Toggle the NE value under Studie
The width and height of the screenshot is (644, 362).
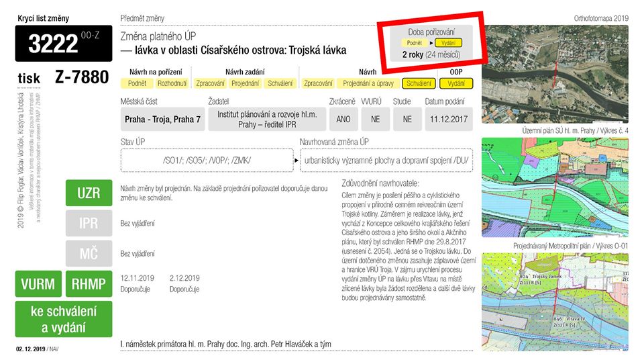pos(407,120)
